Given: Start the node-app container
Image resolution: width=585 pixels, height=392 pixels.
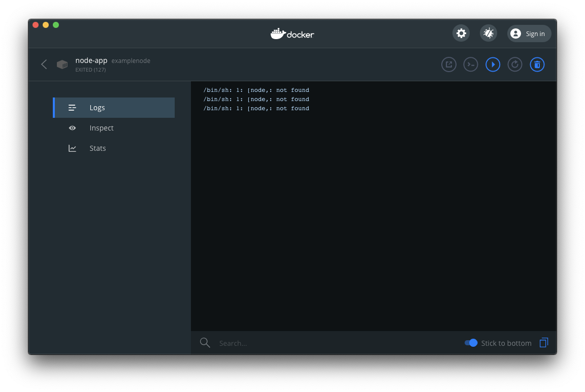Looking at the screenshot, I should pyautogui.click(x=493, y=64).
